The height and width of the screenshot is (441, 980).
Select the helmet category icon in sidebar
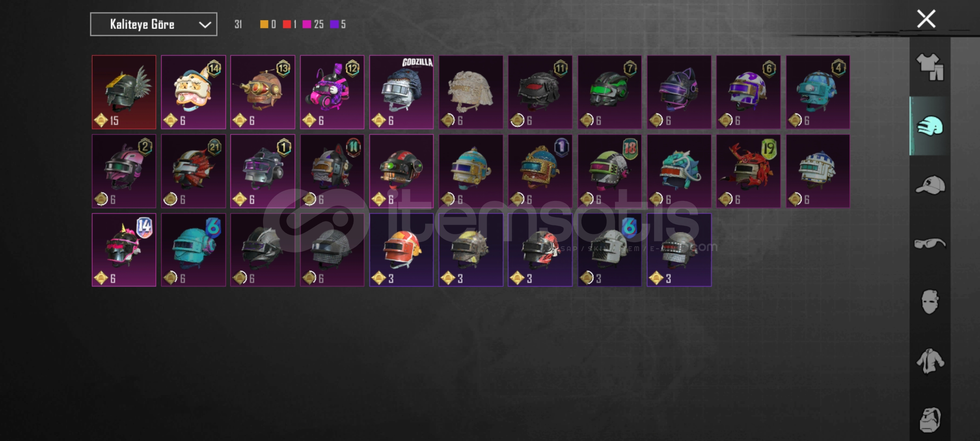930,126
